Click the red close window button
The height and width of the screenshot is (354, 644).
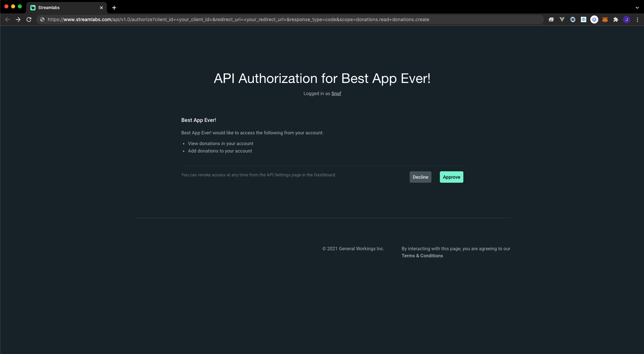point(6,6)
